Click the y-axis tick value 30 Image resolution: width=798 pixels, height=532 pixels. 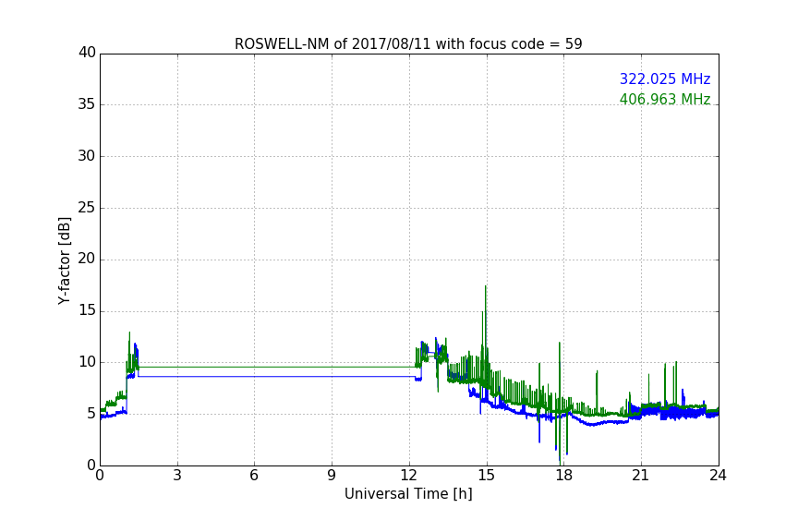coord(87,156)
